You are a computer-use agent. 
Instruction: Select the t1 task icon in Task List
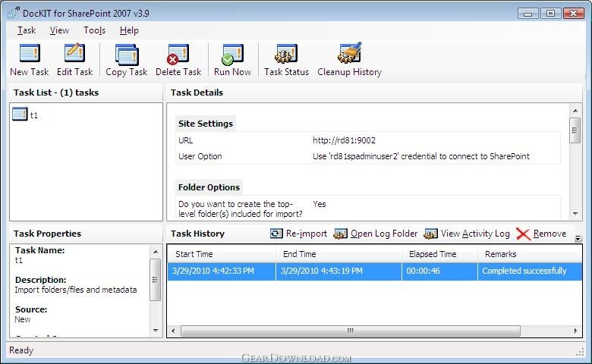click(x=20, y=114)
